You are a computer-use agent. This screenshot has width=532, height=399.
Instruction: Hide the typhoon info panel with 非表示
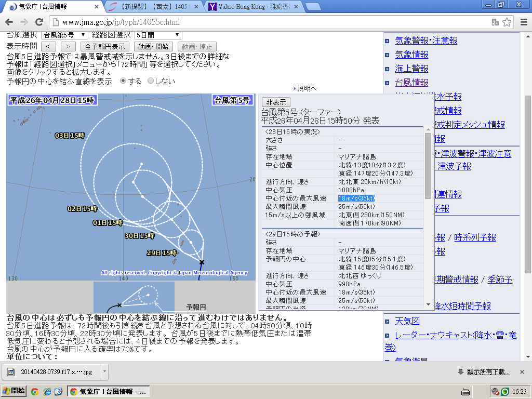coord(275,102)
